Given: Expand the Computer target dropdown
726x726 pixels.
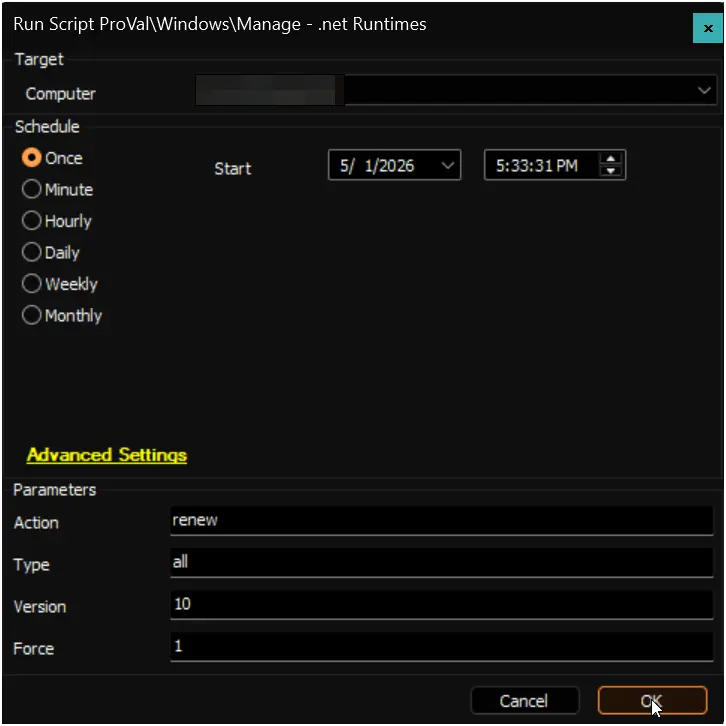Looking at the screenshot, I should [x=704, y=90].
